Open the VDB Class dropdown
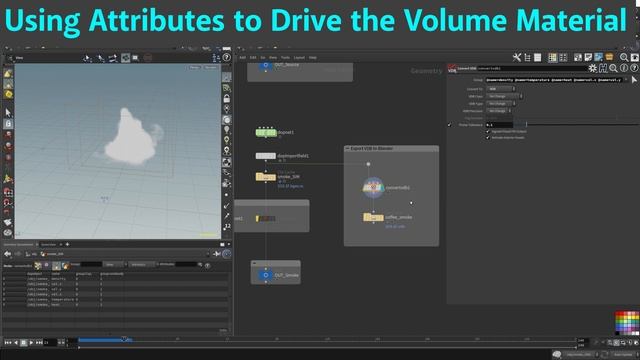The image size is (640, 360). point(504,96)
